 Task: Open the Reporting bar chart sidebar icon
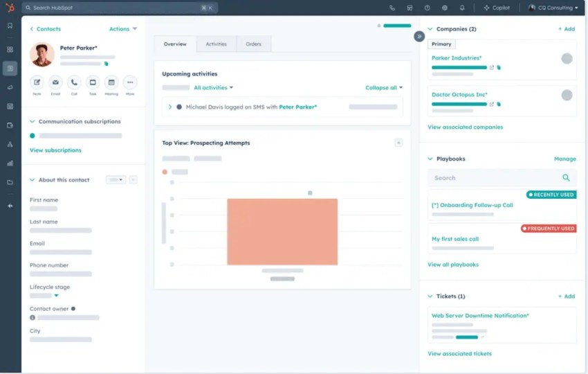10,163
